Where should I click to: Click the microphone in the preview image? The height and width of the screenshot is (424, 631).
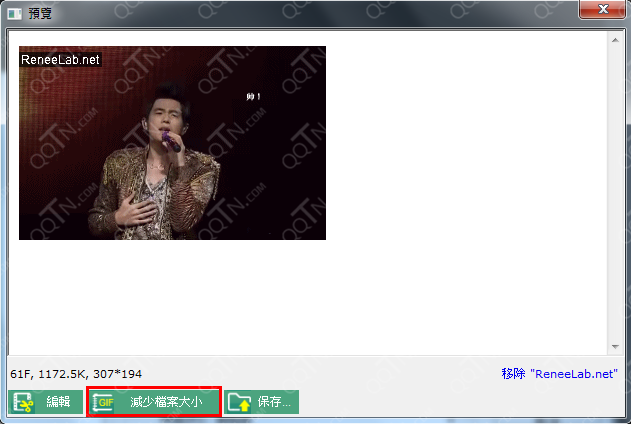click(x=174, y=143)
